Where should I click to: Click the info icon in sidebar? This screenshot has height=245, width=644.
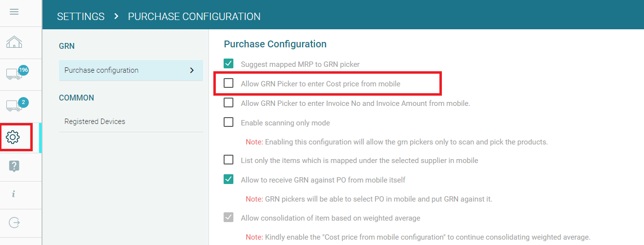coord(14,194)
